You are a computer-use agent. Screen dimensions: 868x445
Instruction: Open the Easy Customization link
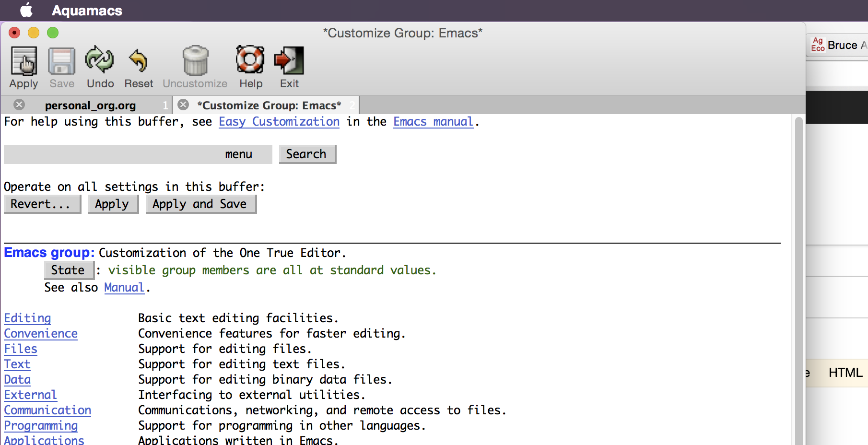(x=279, y=122)
